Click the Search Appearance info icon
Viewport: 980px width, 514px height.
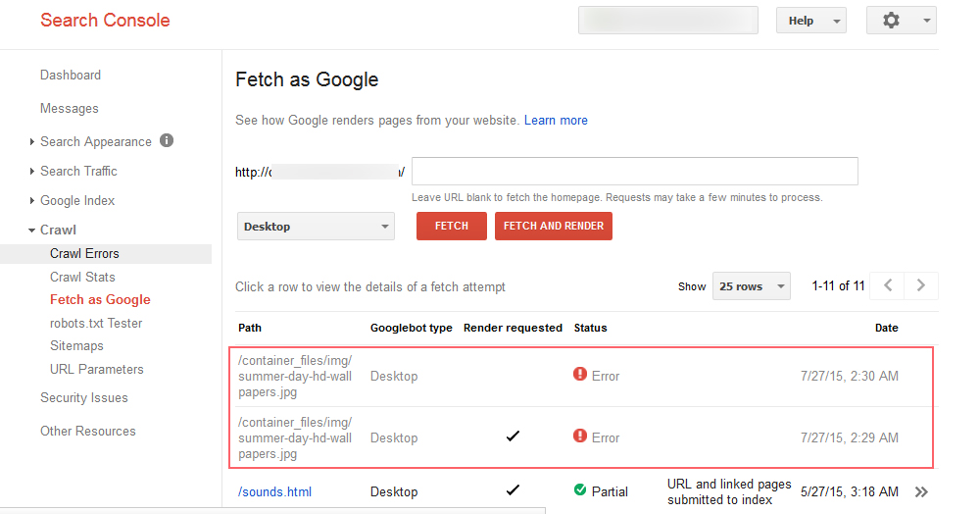click(x=167, y=140)
